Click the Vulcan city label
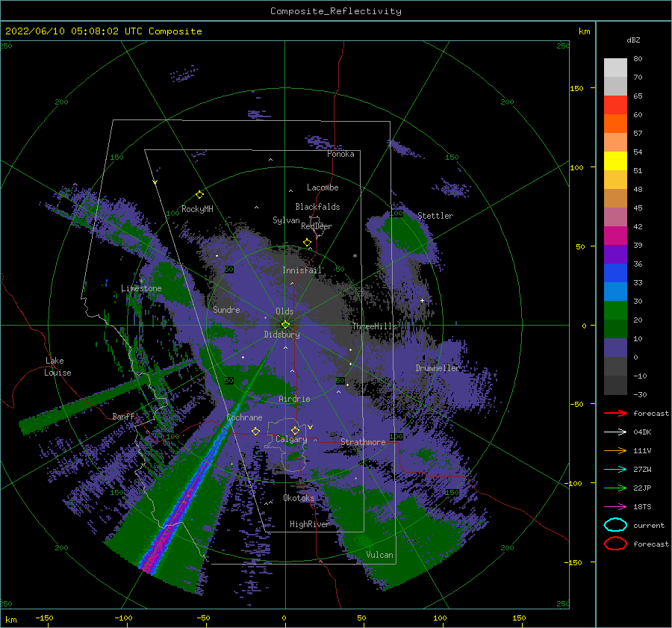The height and width of the screenshot is (628, 672). pos(379,554)
